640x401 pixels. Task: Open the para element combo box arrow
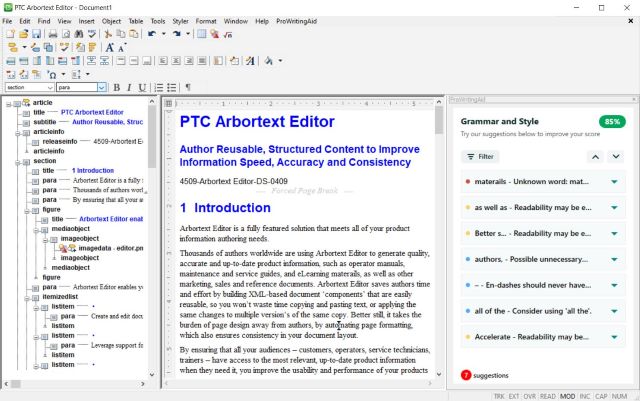102,87
